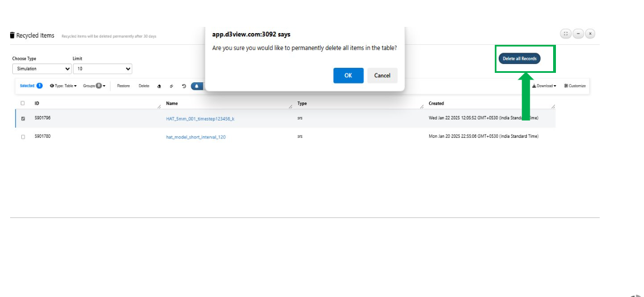
Task: Click the eraser icon in toolbar
Action: [x=159, y=86]
